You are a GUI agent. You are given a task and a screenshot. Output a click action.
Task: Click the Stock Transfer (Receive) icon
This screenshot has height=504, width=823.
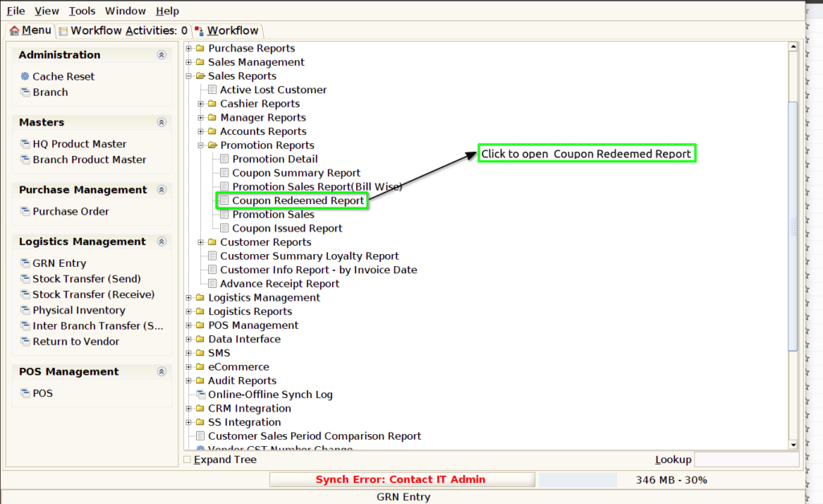pos(25,294)
